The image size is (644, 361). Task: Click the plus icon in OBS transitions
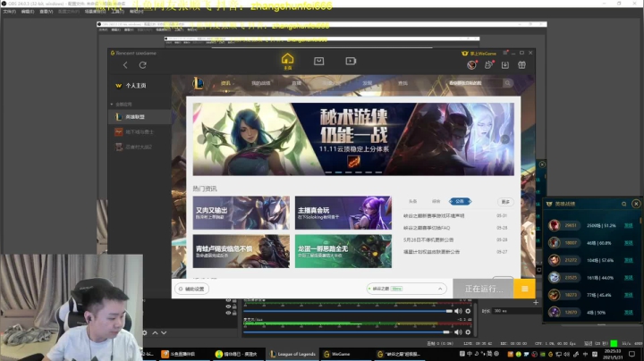(536, 302)
